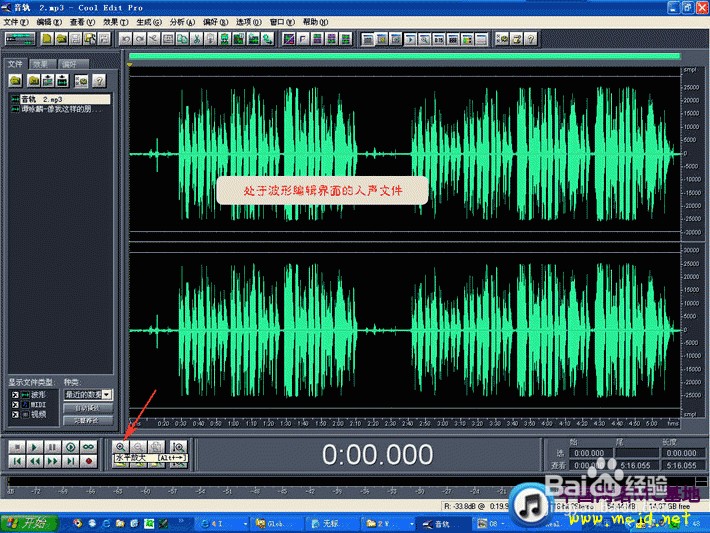This screenshot has width=710, height=533.
Task: Click the lower button below 种类 dropdown
Action: [88, 420]
